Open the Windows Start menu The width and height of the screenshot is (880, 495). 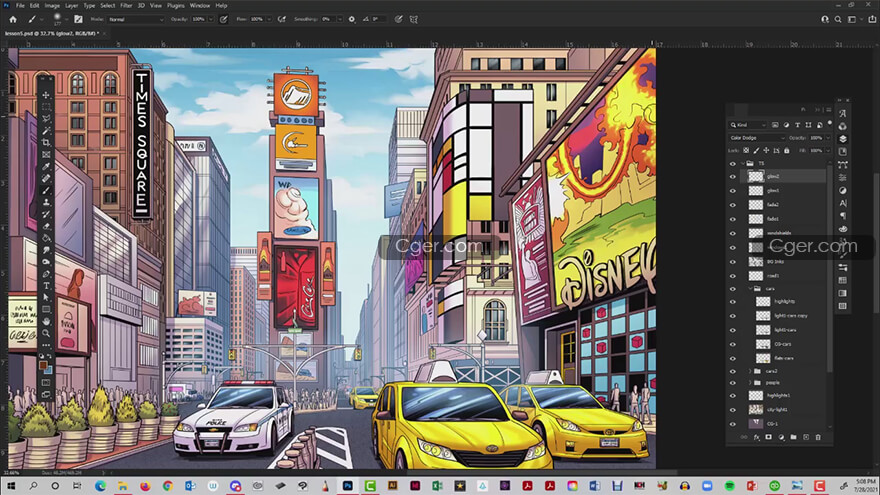point(11,485)
